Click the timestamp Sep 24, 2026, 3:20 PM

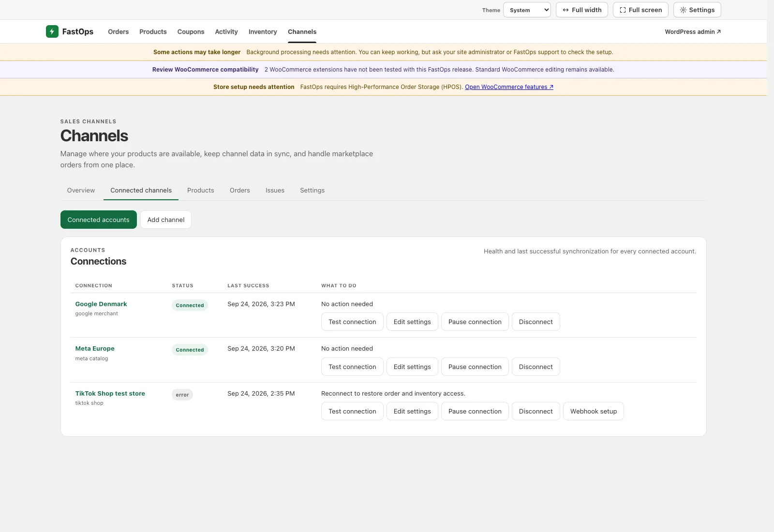261,349
